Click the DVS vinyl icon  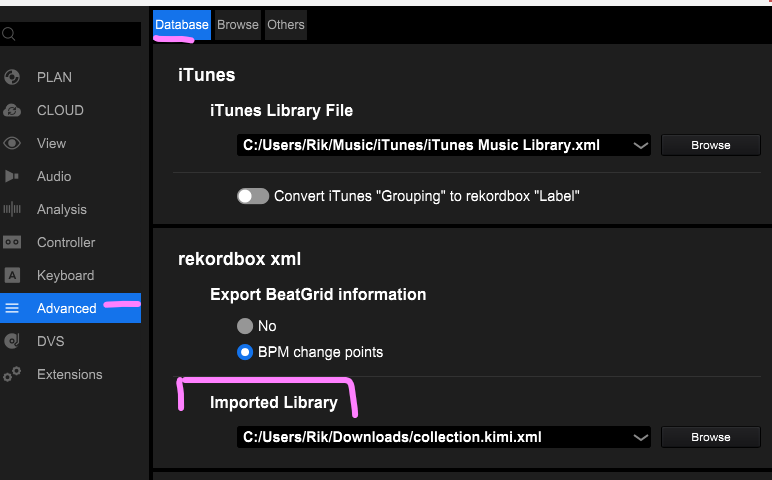point(12,341)
